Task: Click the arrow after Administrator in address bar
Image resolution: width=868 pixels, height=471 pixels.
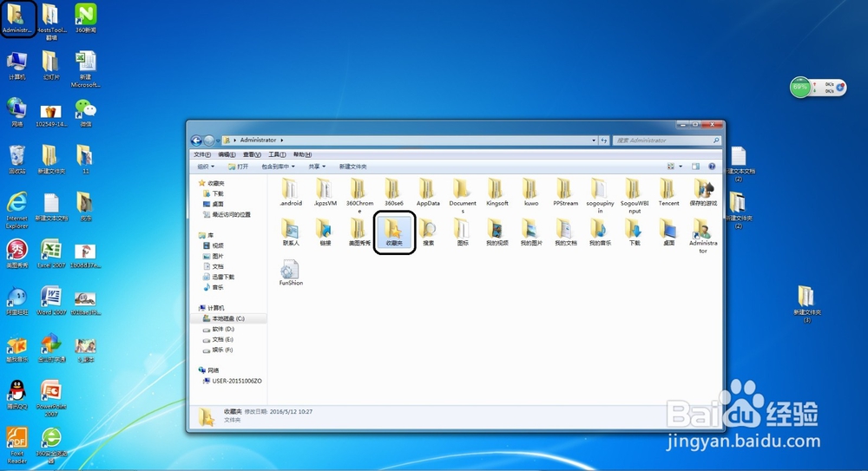Action: coord(282,141)
